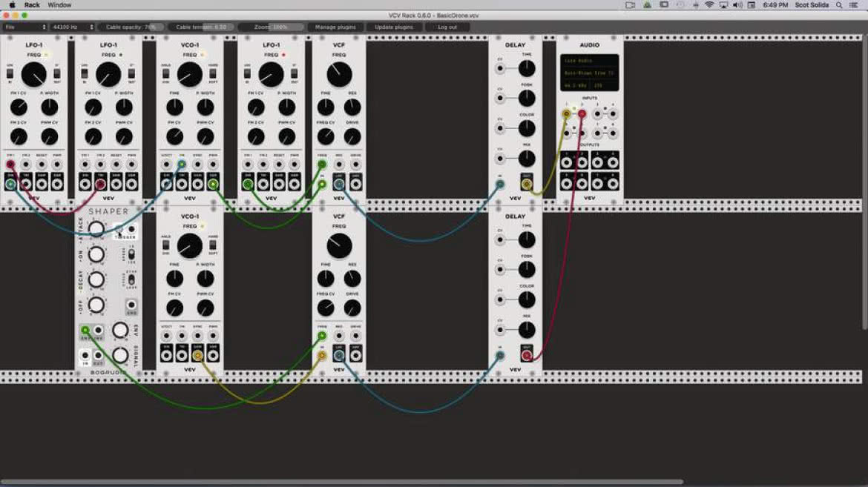Toggle ANLG/DIGI switch on the top VCO-1
Screen dimensions: 868x487
(165, 73)
